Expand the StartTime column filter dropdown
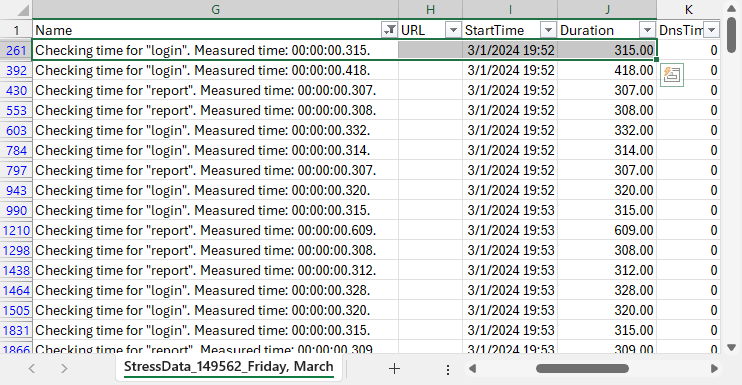Image resolution: width=742 pixels, height=385 pixels. [548, 30]
